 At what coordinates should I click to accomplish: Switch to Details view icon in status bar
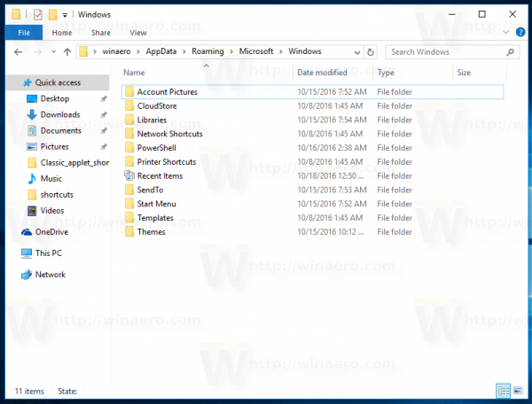(503, 391)
